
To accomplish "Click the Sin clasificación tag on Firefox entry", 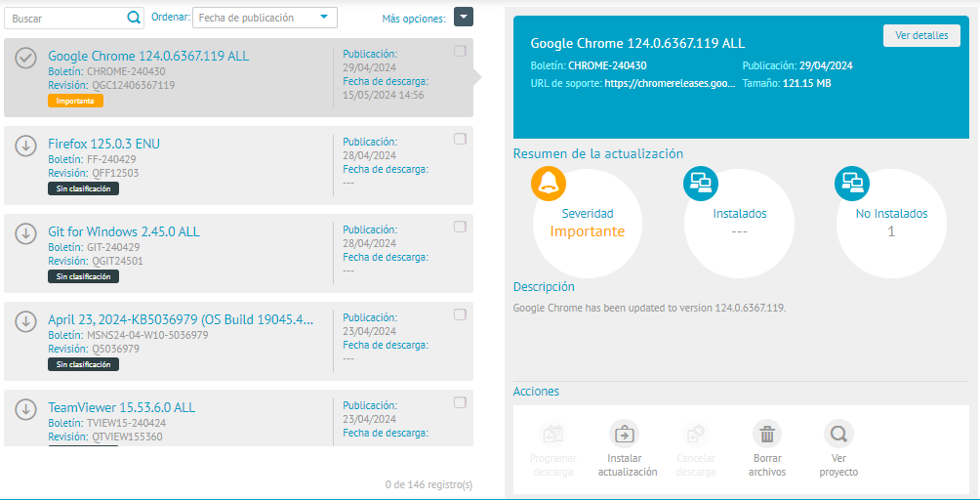I will click(x=83, y=188).
